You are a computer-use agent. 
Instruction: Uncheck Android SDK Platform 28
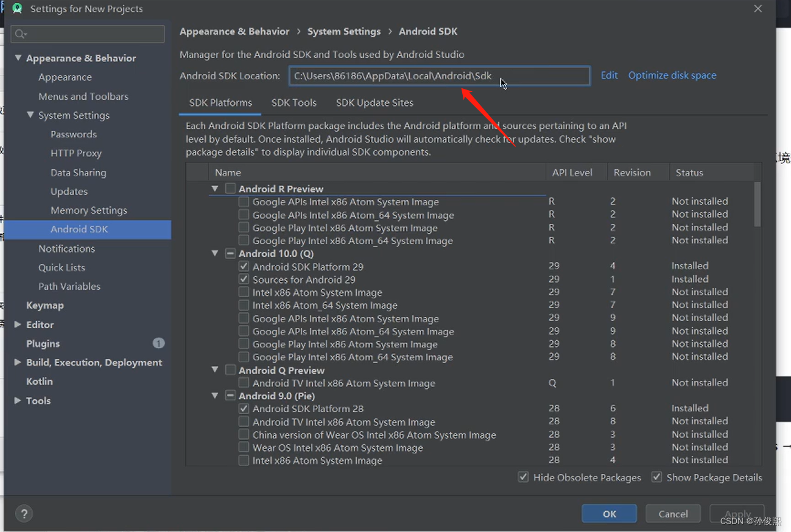pos(244,408)
